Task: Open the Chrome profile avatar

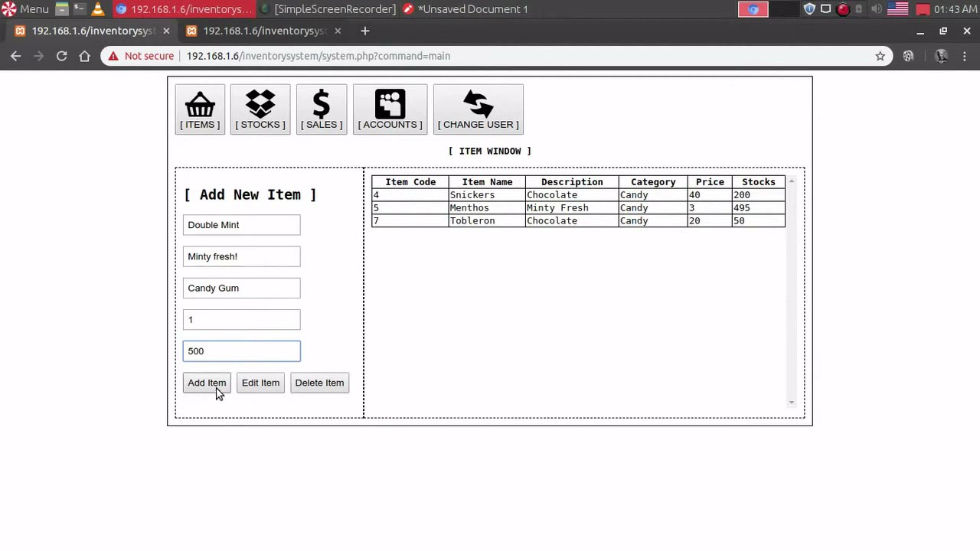Action: pos(942,56)
